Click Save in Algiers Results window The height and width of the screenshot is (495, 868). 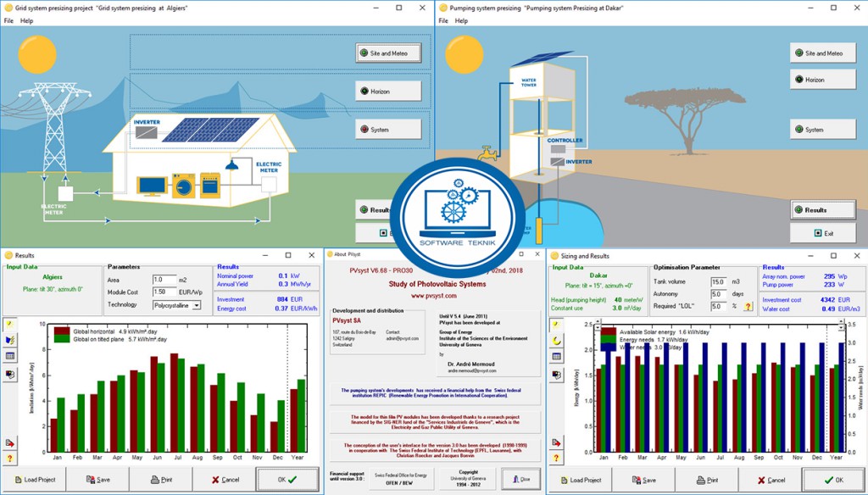coord(97,480)
